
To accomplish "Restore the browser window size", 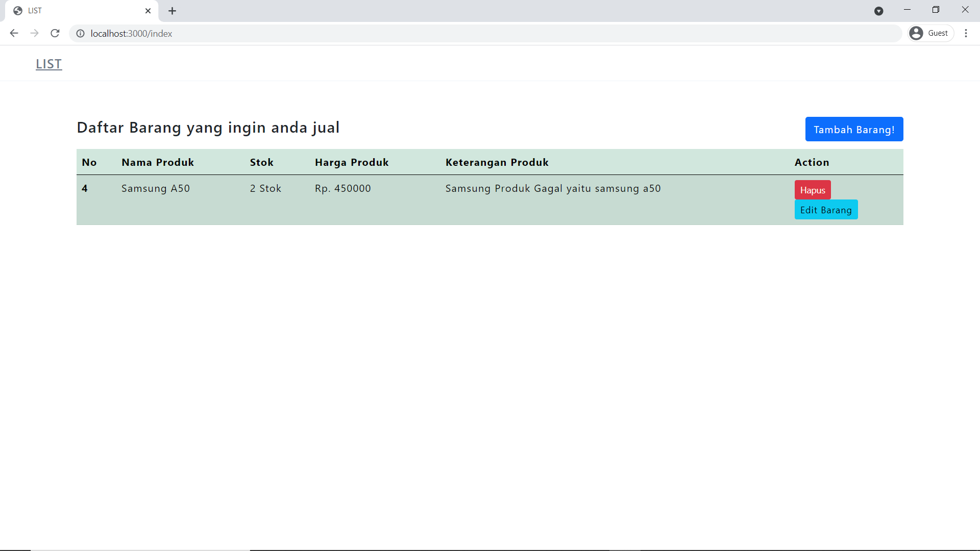I will [x=936, y=10].
